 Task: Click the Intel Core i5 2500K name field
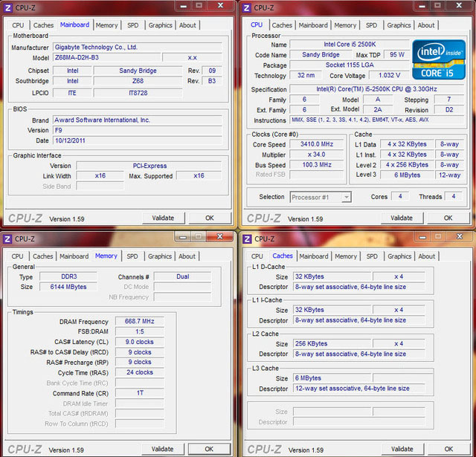point(350,45)
